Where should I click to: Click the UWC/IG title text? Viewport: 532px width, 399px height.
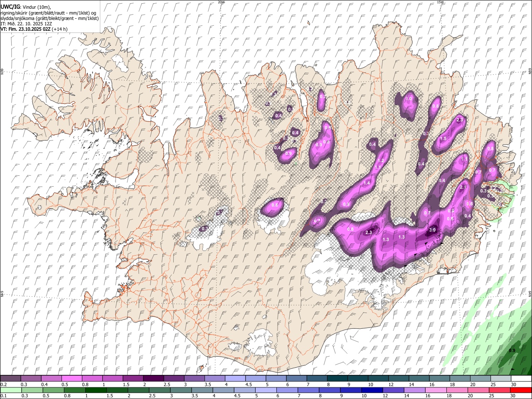[x=10, y=7]
